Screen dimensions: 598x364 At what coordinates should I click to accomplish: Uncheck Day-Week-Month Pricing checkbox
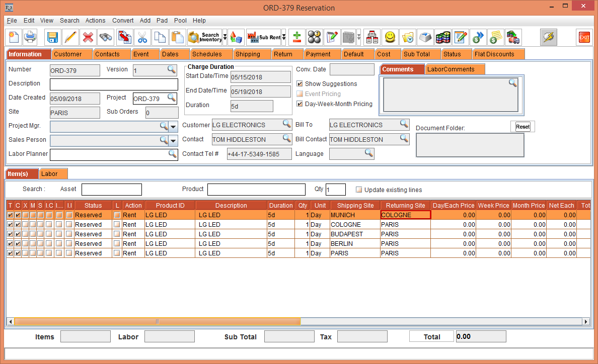point(300,104)
